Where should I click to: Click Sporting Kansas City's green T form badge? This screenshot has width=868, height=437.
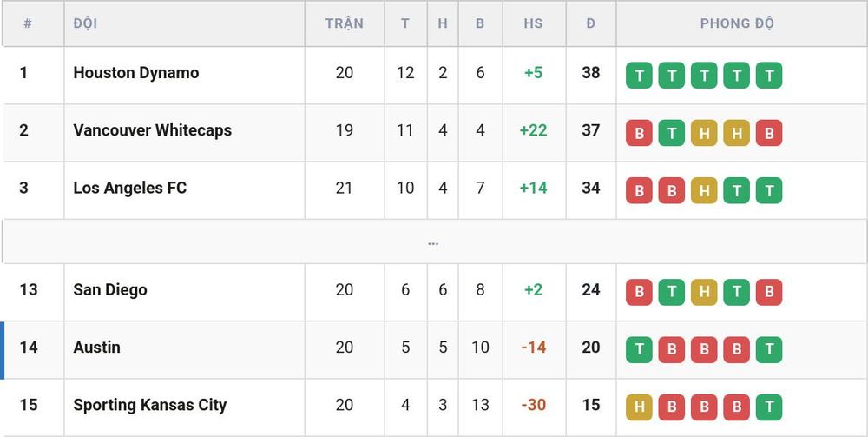[769, 407]
